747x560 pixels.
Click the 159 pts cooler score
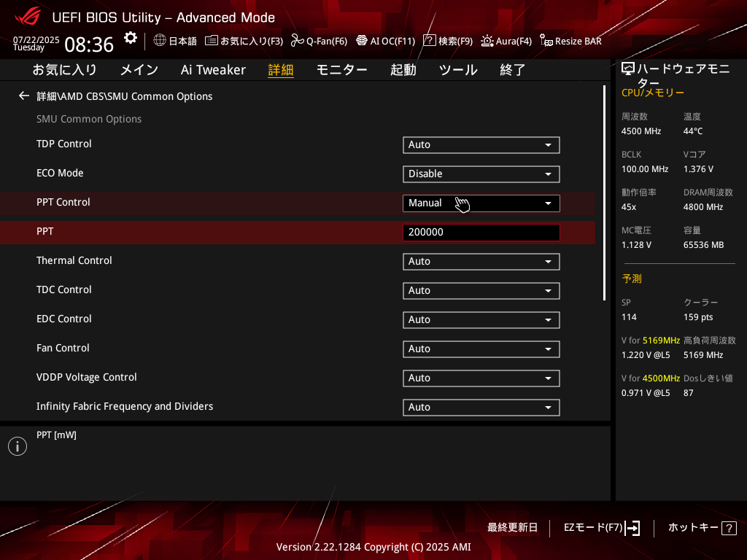[698, 317]
